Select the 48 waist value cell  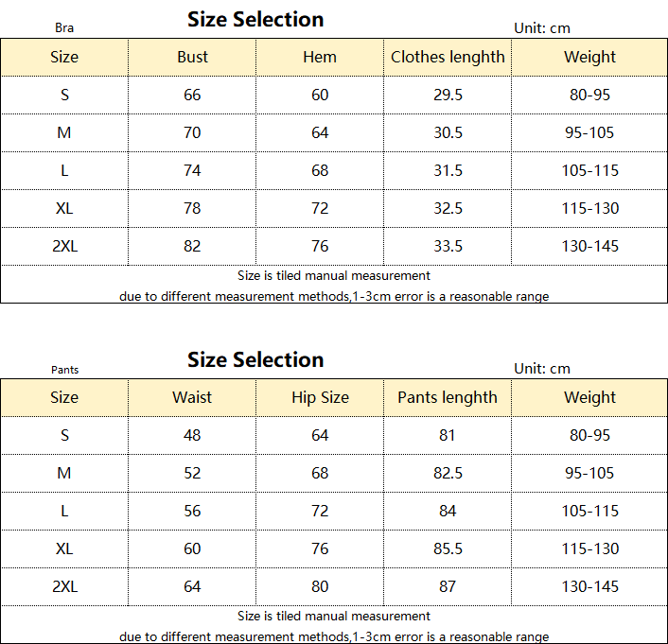point(192,435)
